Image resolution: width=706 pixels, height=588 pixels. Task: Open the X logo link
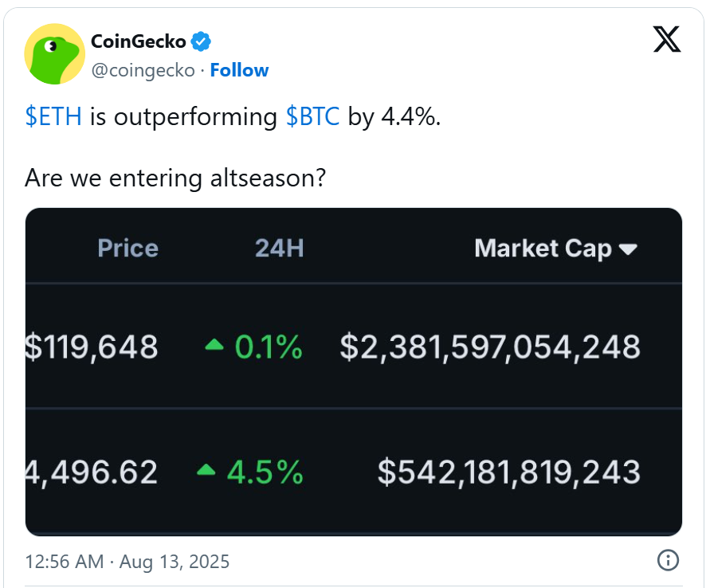(x=667, y=40)
